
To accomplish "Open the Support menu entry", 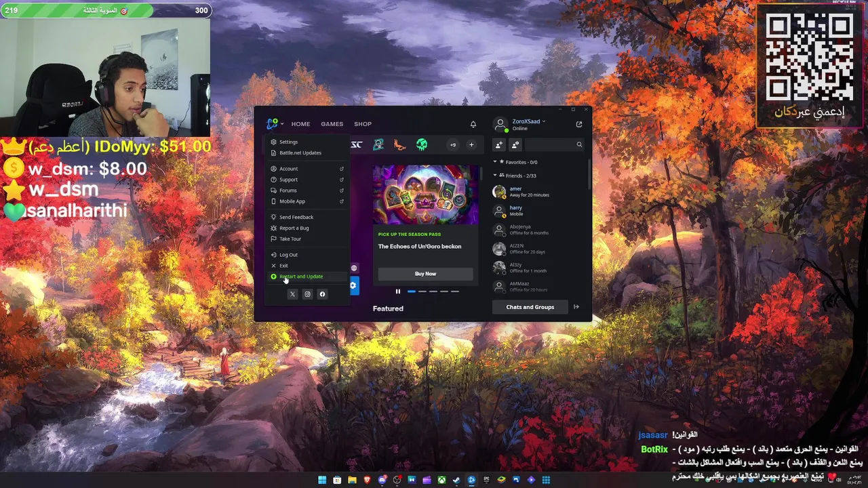I will (307, 180).
